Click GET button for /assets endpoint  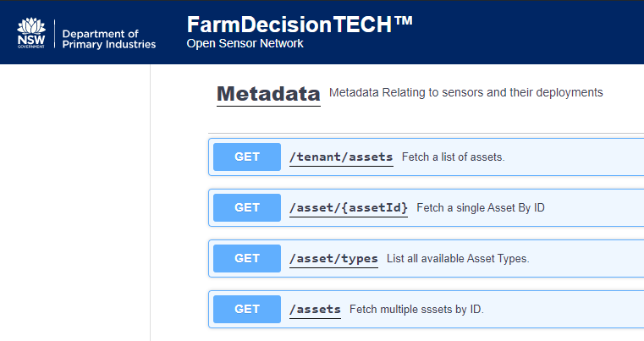(247, 310)
